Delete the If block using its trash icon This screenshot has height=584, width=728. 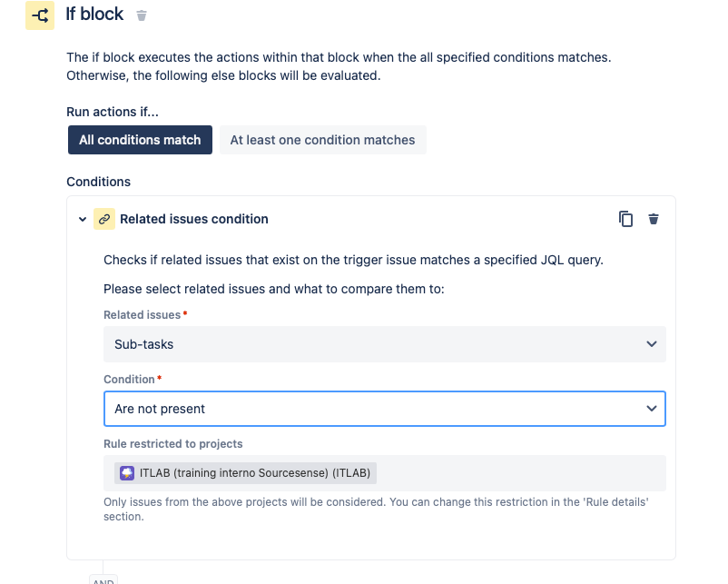tap(141, 15)
